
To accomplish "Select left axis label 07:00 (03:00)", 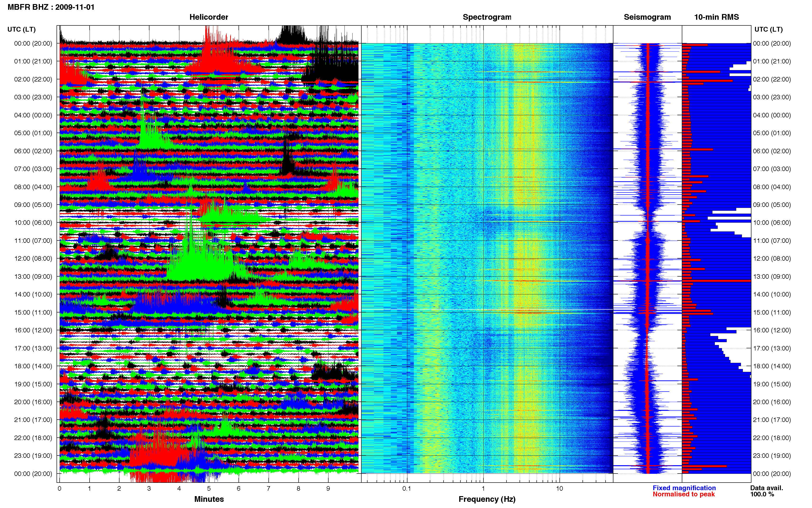I will click(33, 169).
